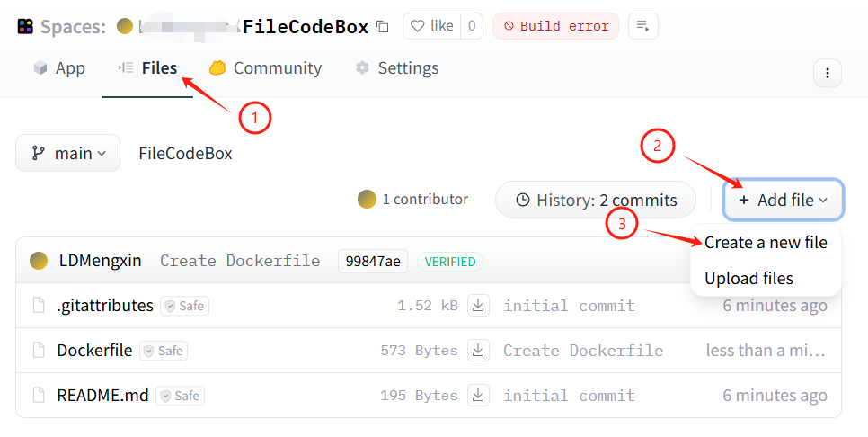
Task: Switch to the App tab
Action: coord(59,68)
